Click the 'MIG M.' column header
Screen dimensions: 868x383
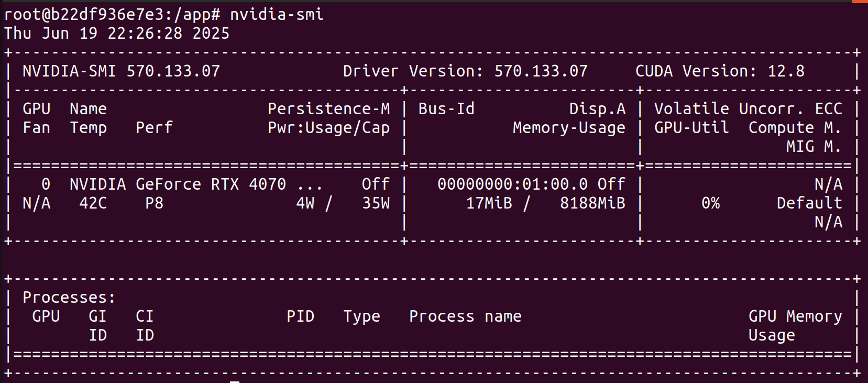click(814, 146)
